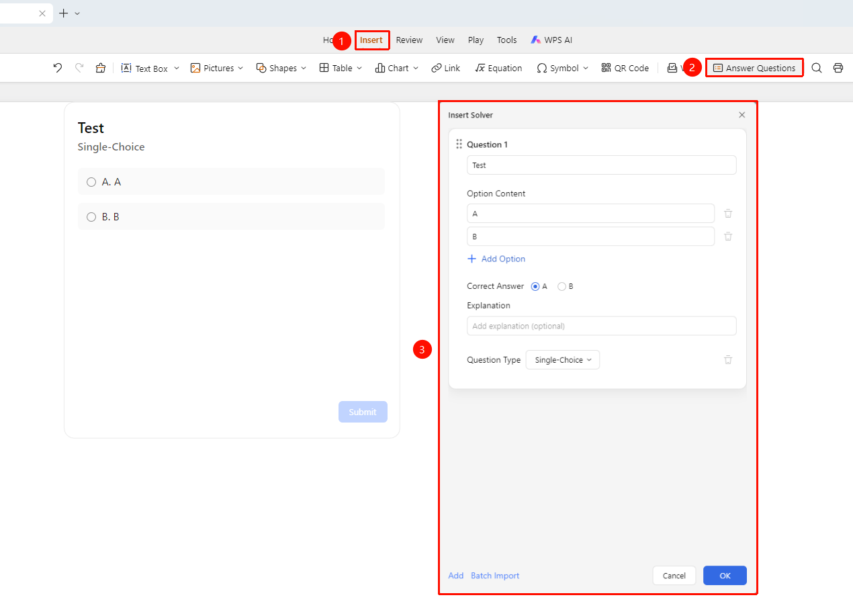
Task: Open the Pictures insert option
Action: 217,68
